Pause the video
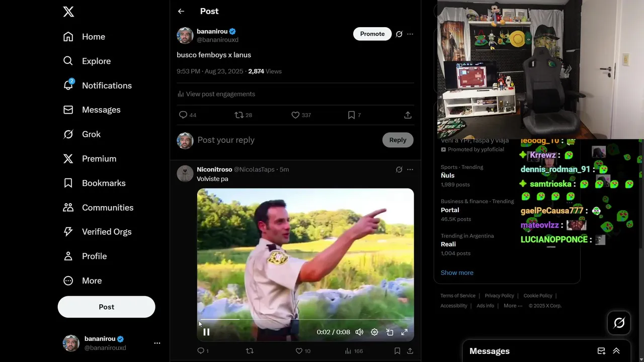The height and width of the screenshot is (362, 644). click(x=206, y=332)
